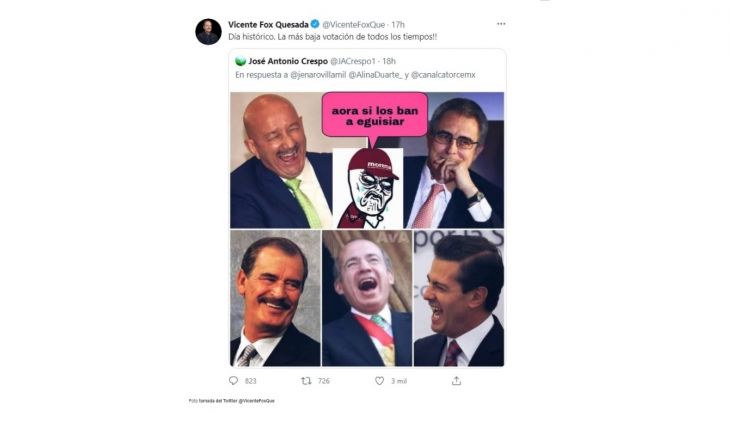Open the 17h tweet timestamp
730x428 pixels.
tap(400, 23)
